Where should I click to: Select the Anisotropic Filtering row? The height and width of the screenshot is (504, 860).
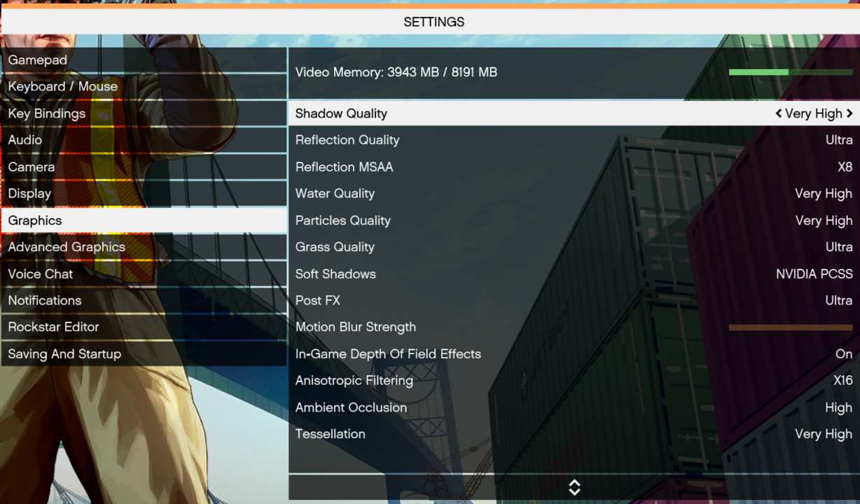(574, 381)
